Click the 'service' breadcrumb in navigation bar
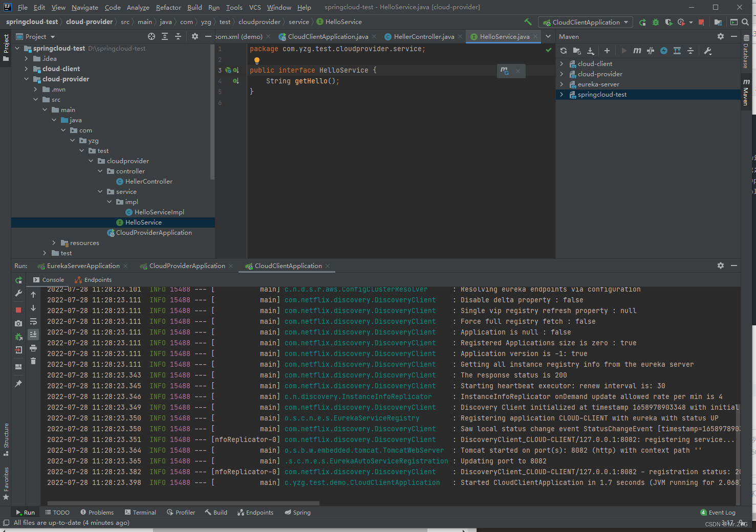Viewport: 756px width, 532px height. coord(298,22)
